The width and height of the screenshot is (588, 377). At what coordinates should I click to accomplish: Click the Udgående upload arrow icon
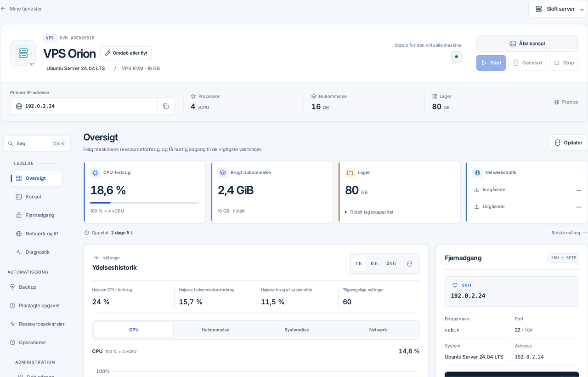tap(477, 206)
